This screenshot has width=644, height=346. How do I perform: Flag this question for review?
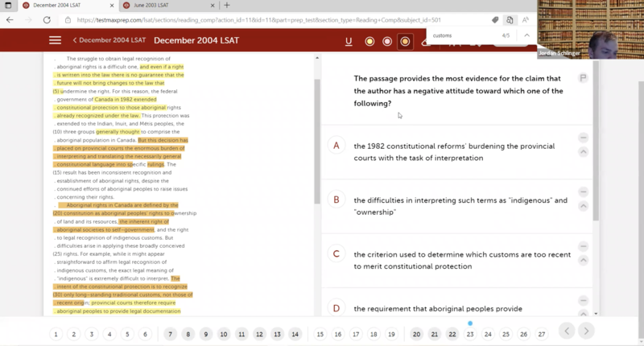[x=584, y=78]
